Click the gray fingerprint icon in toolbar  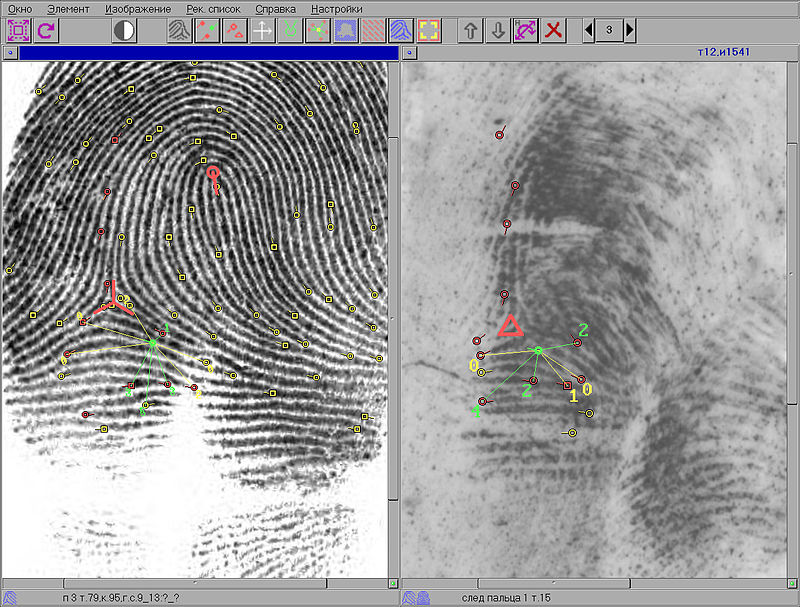178,30
